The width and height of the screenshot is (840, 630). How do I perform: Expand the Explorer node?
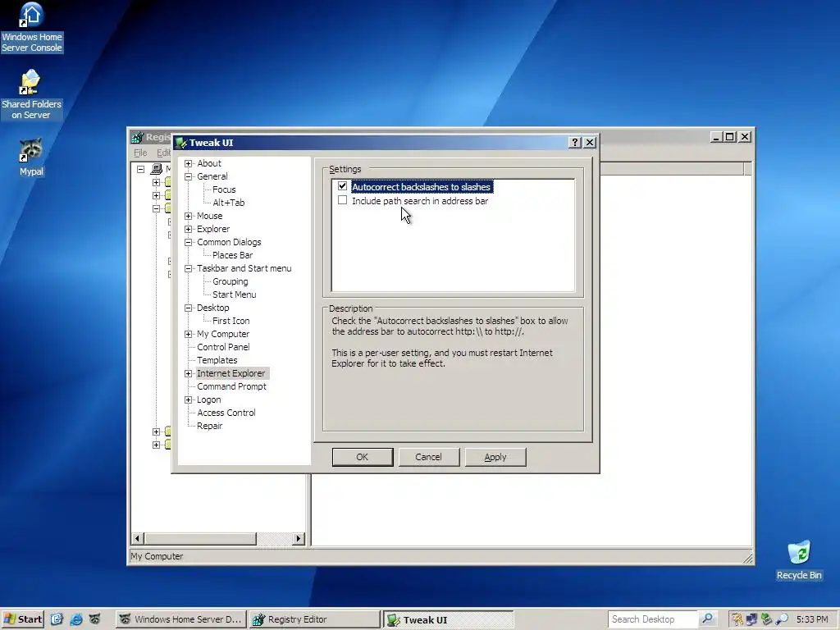coord(188,230)
